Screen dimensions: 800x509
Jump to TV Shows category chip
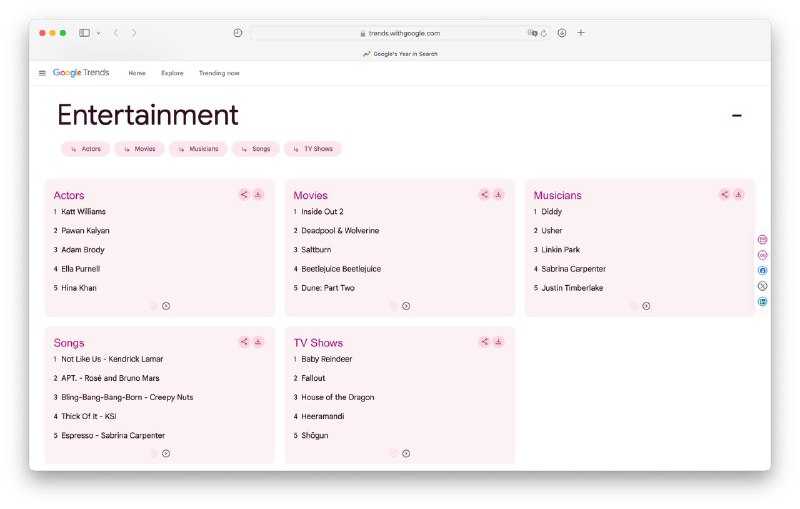(313, 149)
